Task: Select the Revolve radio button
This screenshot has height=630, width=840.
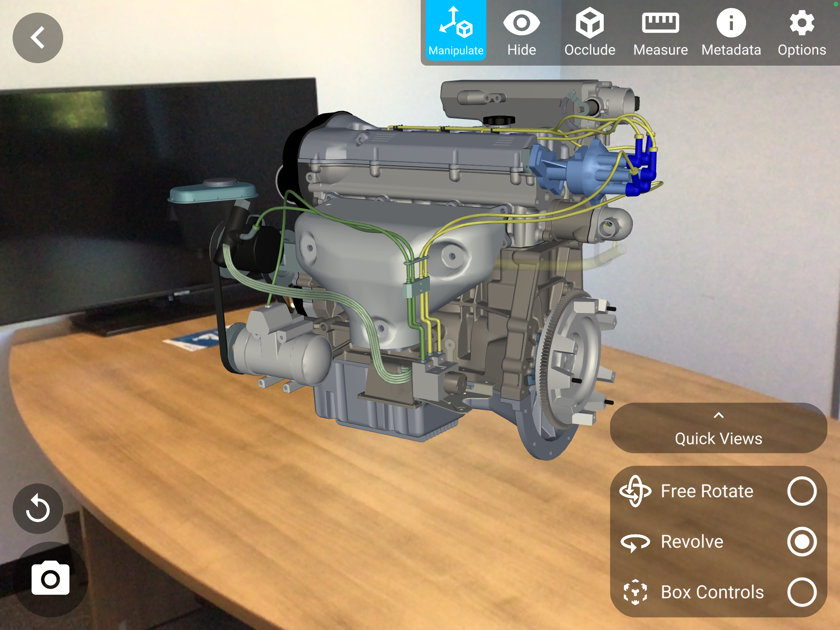Action: click(801, 541)
